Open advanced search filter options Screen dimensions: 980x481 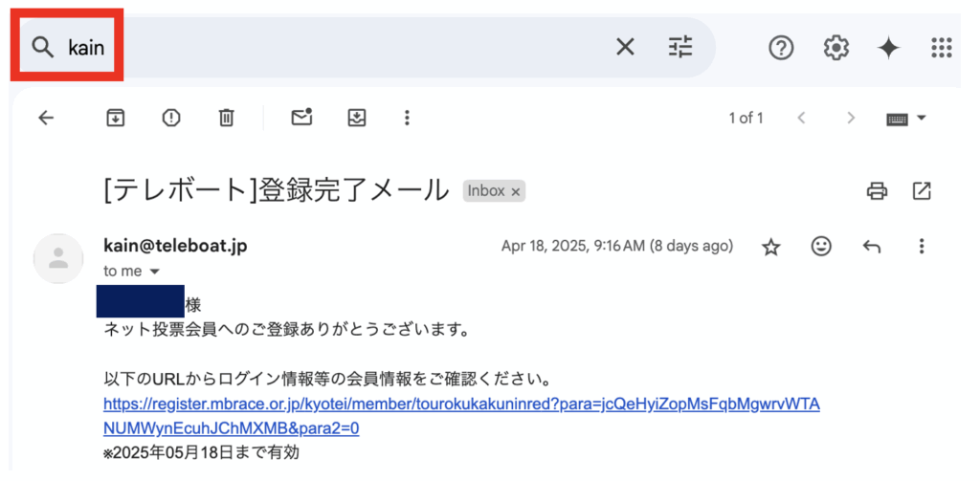(680, 47)
